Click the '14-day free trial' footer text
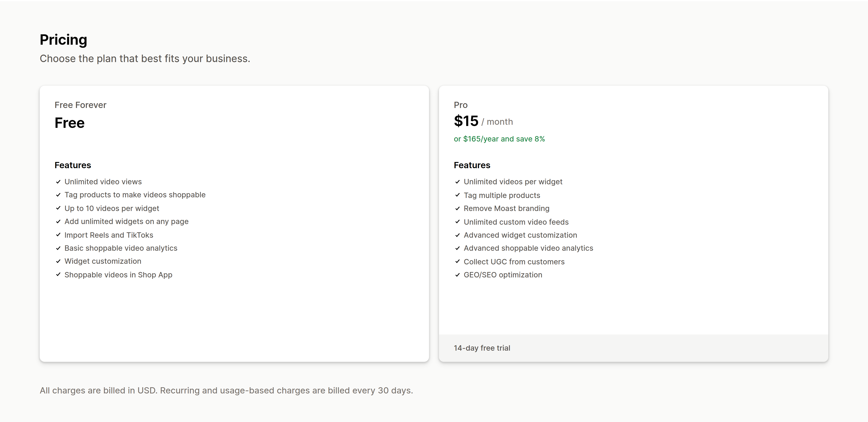Viewport: 868px width, 422px height. (482, 348)
